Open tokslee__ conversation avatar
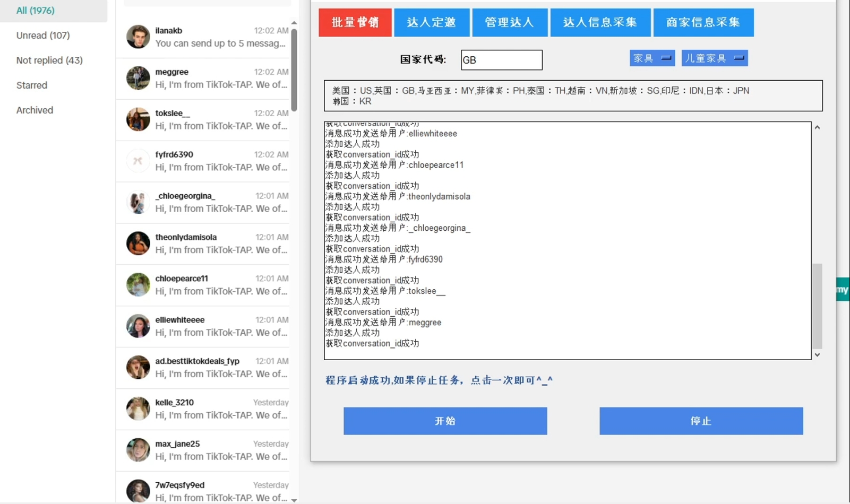This screenshot has width=850, height=504. pos(138,120)
